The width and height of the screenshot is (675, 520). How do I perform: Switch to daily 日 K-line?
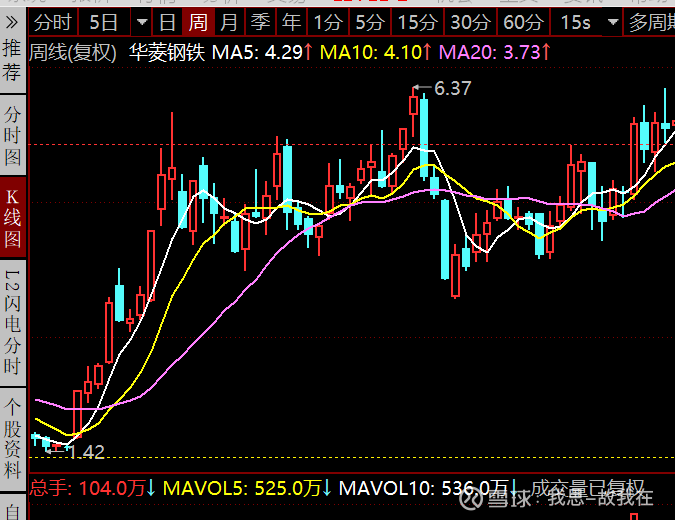[167, 22]
